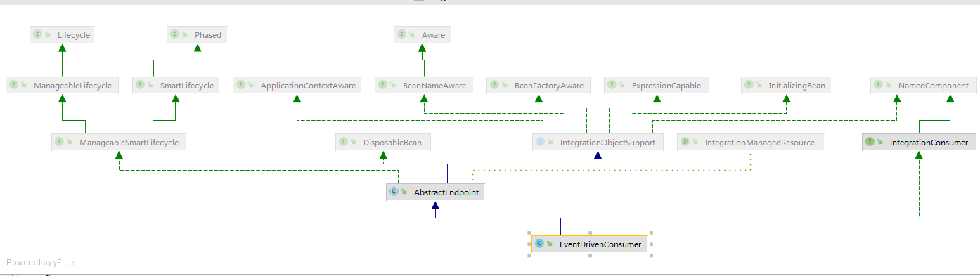Select the ApplicationContextAware node
The height and width of the screenshot is (276, 980).
point(297,86)
